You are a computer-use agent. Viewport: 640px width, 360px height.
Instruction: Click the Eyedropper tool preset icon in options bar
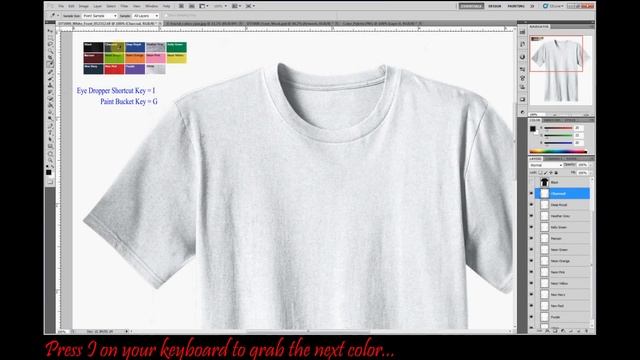pyautogui.click(x=53, y=16)
